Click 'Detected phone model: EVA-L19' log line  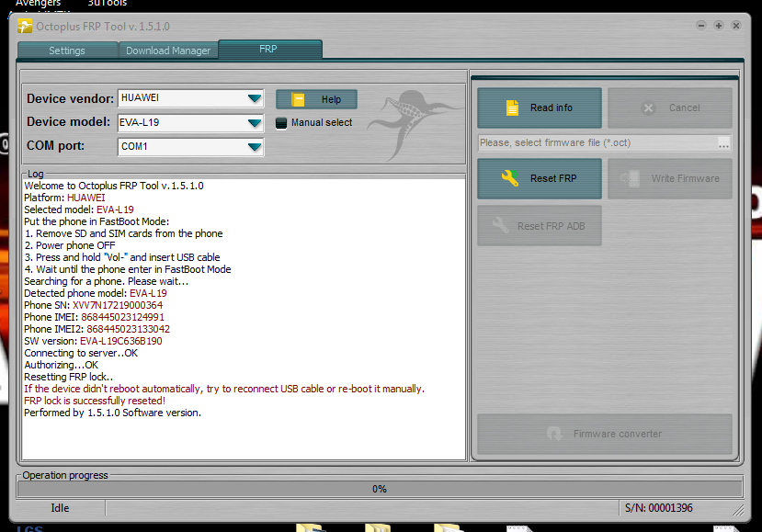(96, 293)
